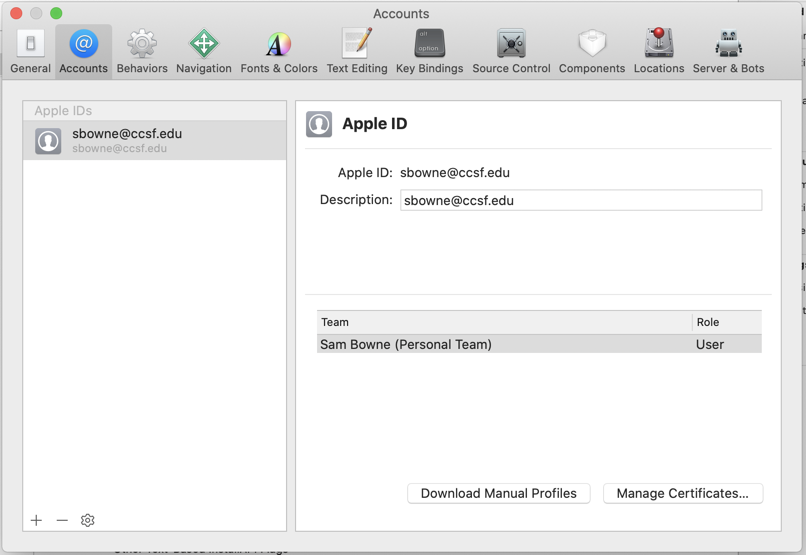Click into the Description text field
806x555 pixels.
pyautogui.click(x=580, y=200)
